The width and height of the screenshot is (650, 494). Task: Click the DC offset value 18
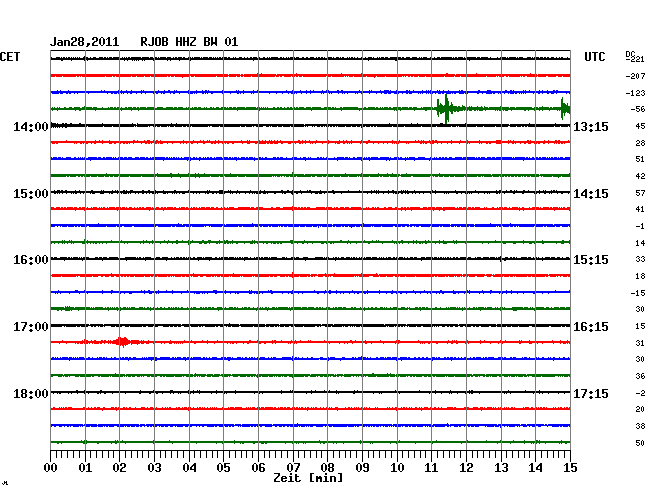(x=640, y=276)
